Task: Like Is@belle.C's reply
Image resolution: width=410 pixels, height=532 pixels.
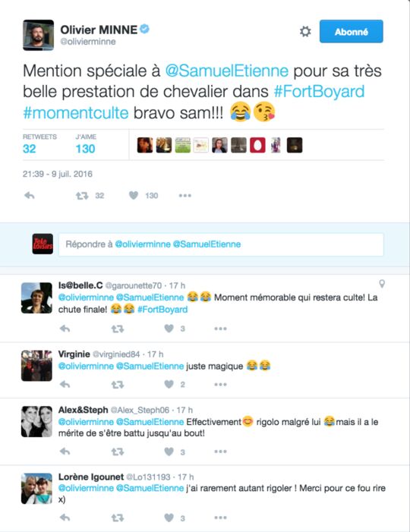Action: [x=169, y=329]
